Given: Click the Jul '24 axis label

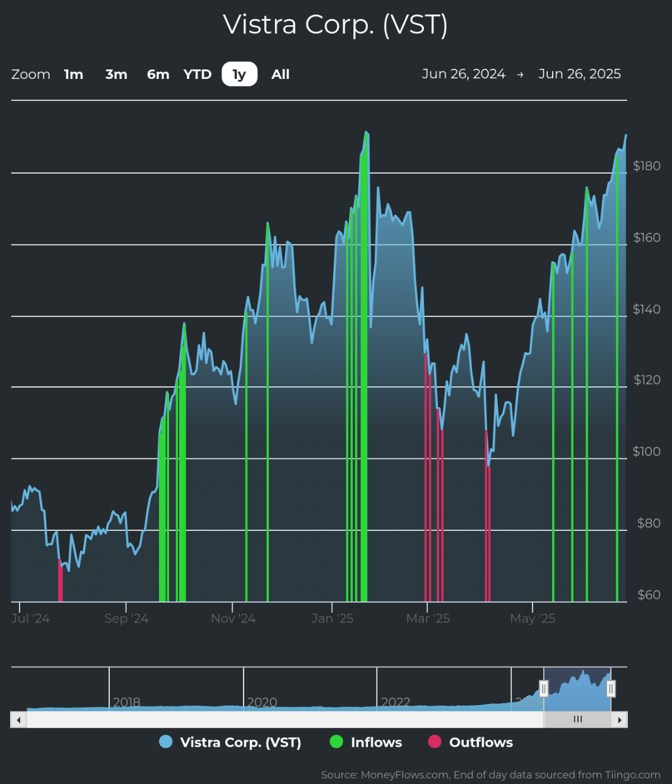Looking at the screenshot, I should [30, 619].
